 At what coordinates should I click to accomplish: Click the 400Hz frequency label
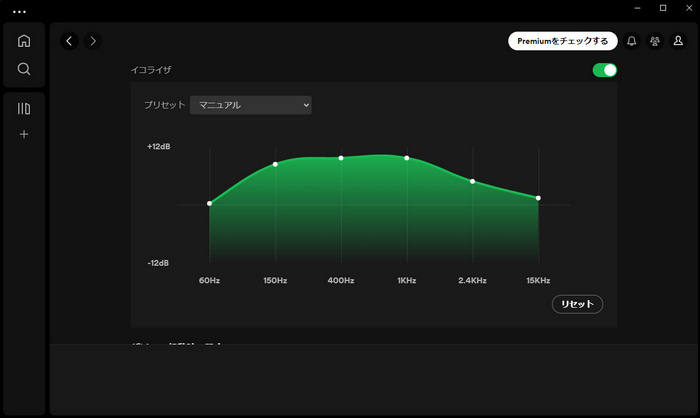341,280
